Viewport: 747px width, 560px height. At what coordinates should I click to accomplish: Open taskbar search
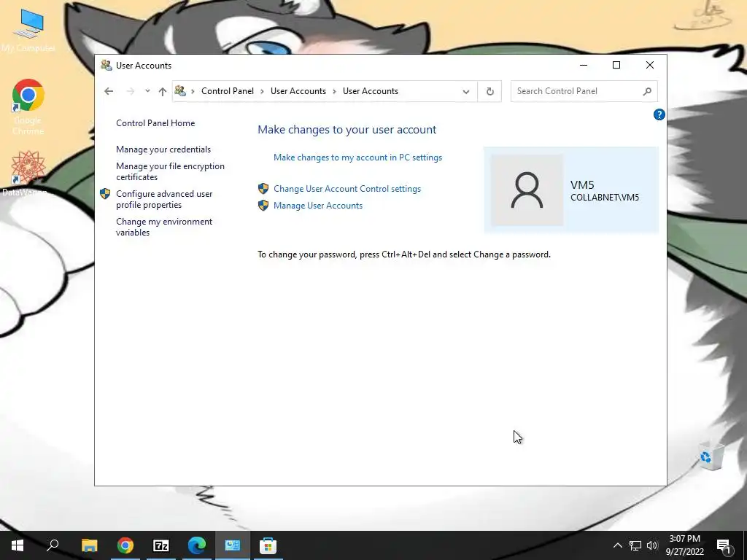point(53,545)
